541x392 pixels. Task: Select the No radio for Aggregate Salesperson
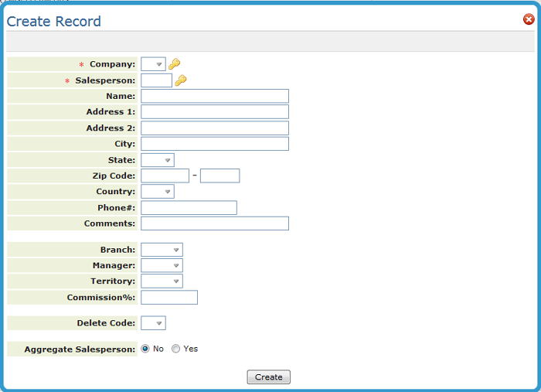(x=145, y=349)
